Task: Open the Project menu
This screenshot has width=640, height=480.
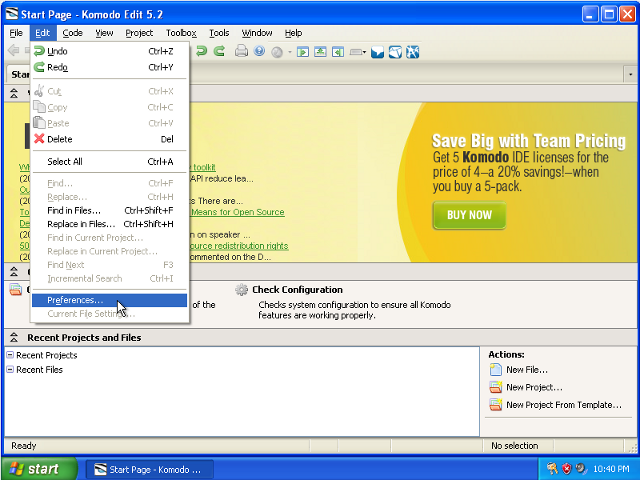Action: (139, 33)
